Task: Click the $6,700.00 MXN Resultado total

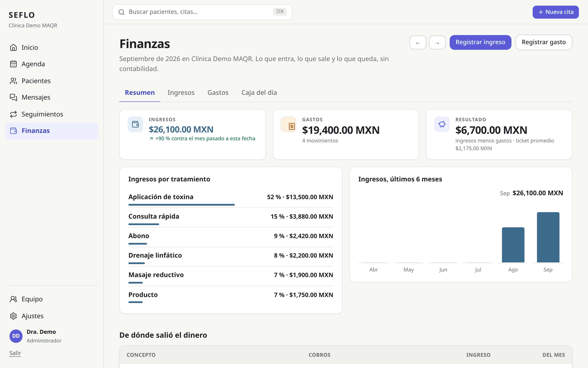Action: coord(491,130)
